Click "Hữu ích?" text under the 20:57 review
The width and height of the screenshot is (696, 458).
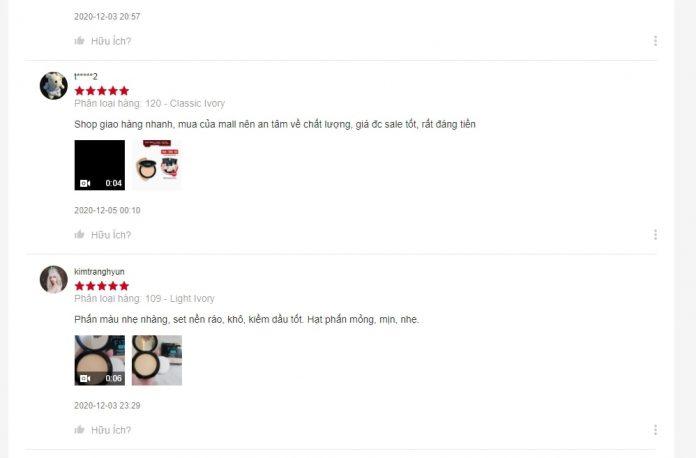click(x=111, y=41)
